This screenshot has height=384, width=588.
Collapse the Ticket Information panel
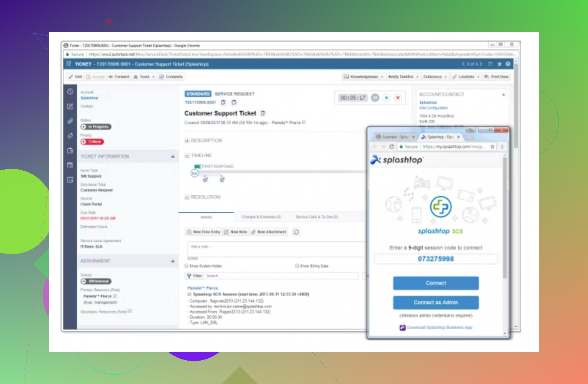(173, 157)
